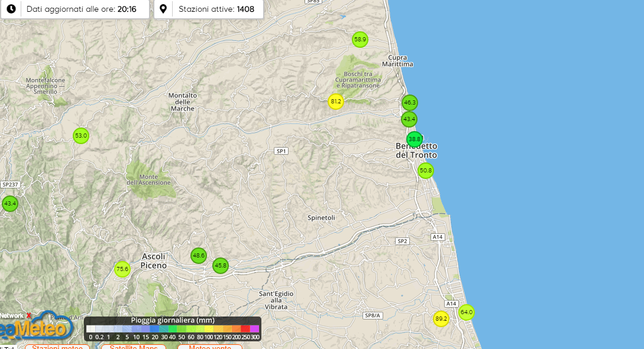Viewport: 644px width, 349px height.
Task: Click the 45.8 mm station marker
Action: (221, 266)
